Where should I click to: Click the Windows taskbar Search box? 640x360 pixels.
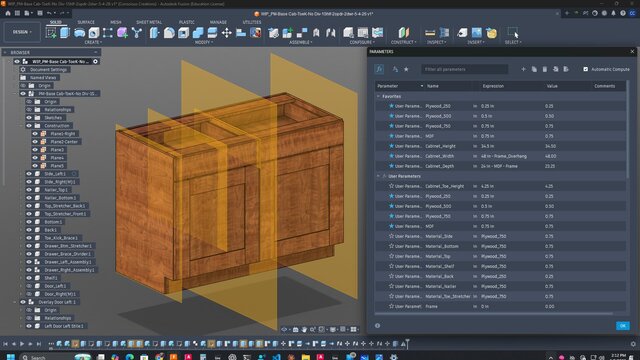tap(56, 358)
